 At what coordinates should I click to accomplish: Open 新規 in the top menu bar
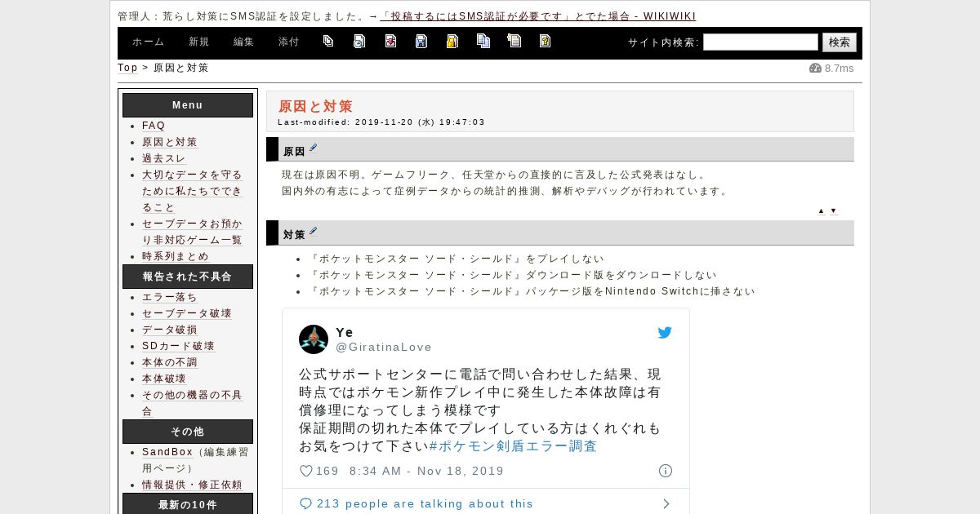point(198,42)
